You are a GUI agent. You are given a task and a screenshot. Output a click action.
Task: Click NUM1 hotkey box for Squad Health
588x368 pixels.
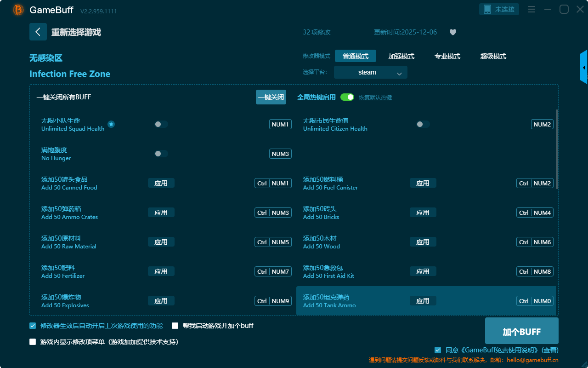(x=280, y=124)
